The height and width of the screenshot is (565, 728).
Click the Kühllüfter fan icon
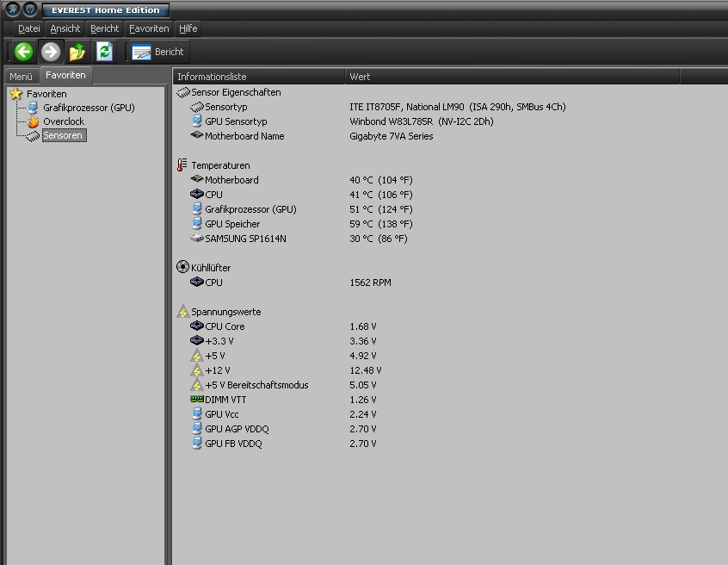[182, 267]
